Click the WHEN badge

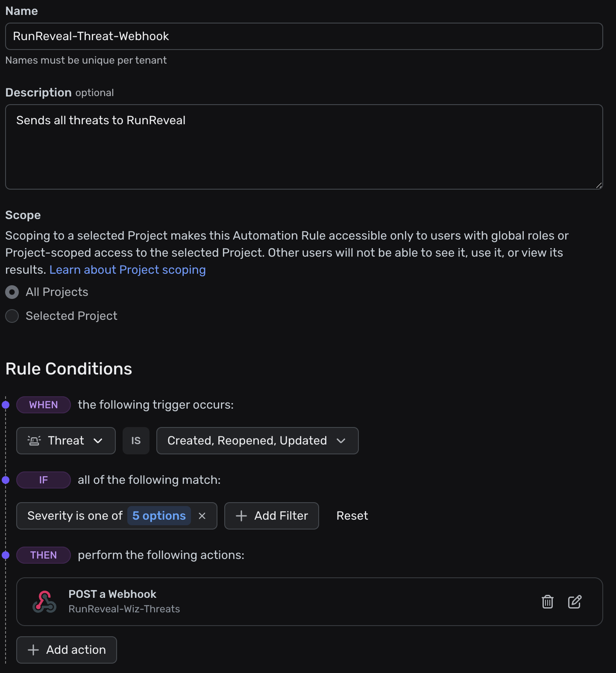(43, 404)
